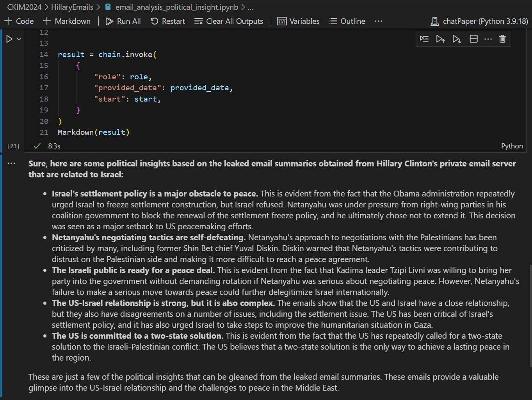
Task: Add a new Code cell
Action: 19,21
